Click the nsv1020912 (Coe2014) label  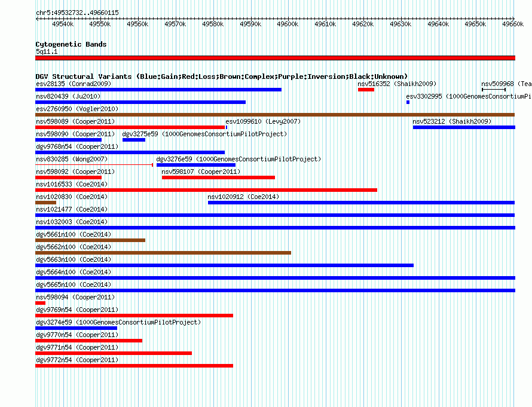coord(243,197)
